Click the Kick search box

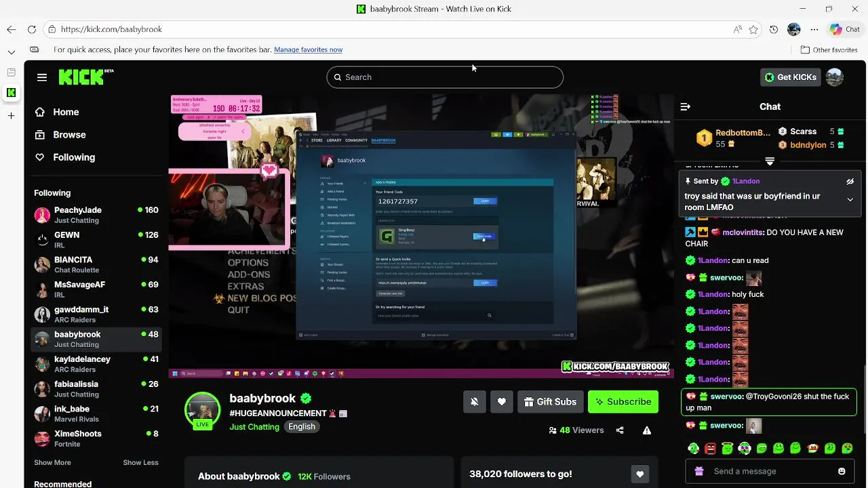[x=445, y=77]
